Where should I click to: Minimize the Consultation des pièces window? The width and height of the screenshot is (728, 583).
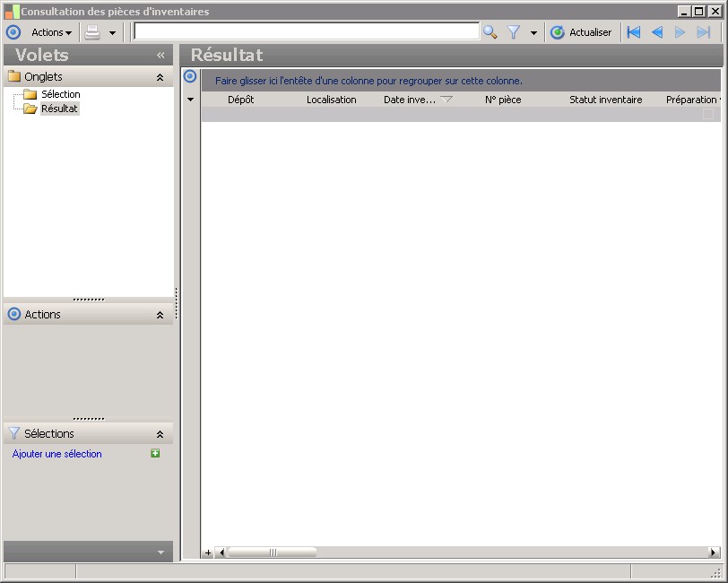tap(683, 11)
